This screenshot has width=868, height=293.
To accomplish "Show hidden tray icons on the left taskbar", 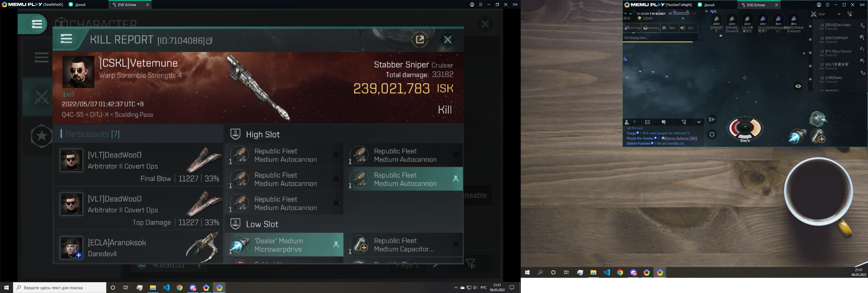I will [x=456, y=288].
